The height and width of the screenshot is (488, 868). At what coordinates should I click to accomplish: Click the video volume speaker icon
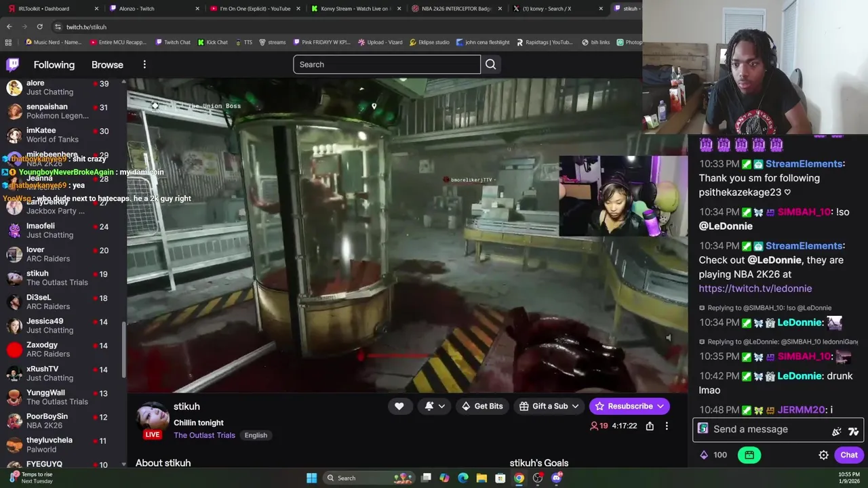coord(669,338)
